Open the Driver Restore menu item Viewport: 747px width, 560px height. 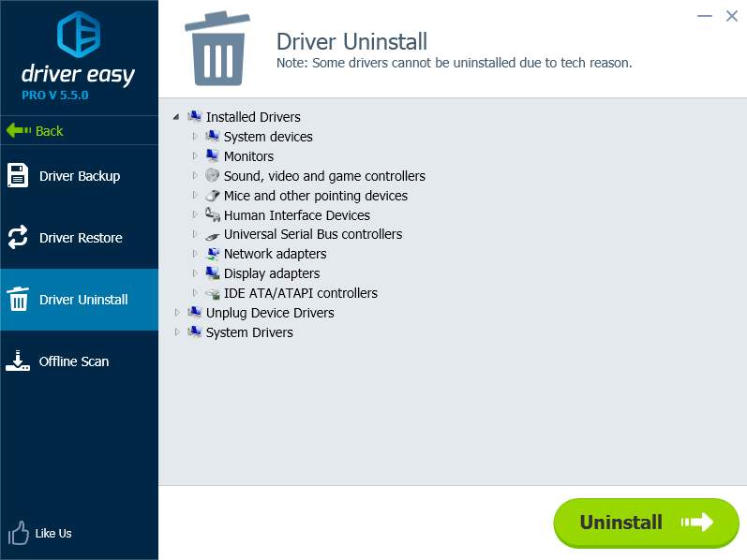point(79,237)
